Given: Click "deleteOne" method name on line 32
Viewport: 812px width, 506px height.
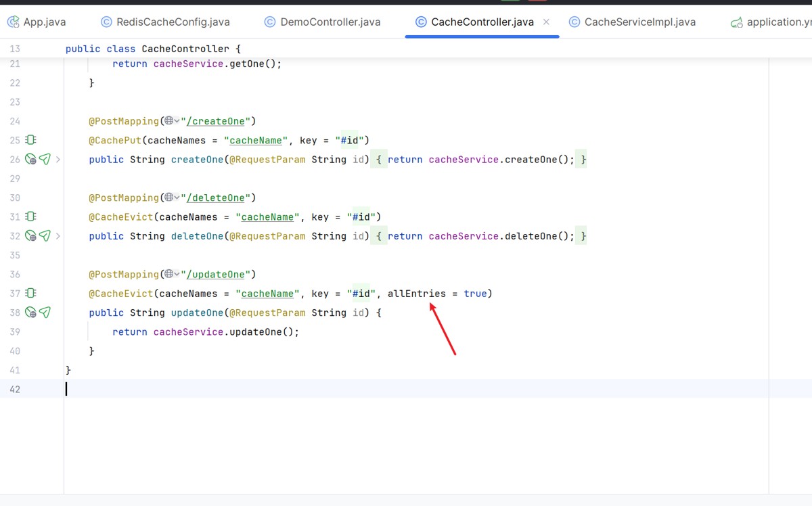Looking at the screenshot, I should (x=197, y=236).
